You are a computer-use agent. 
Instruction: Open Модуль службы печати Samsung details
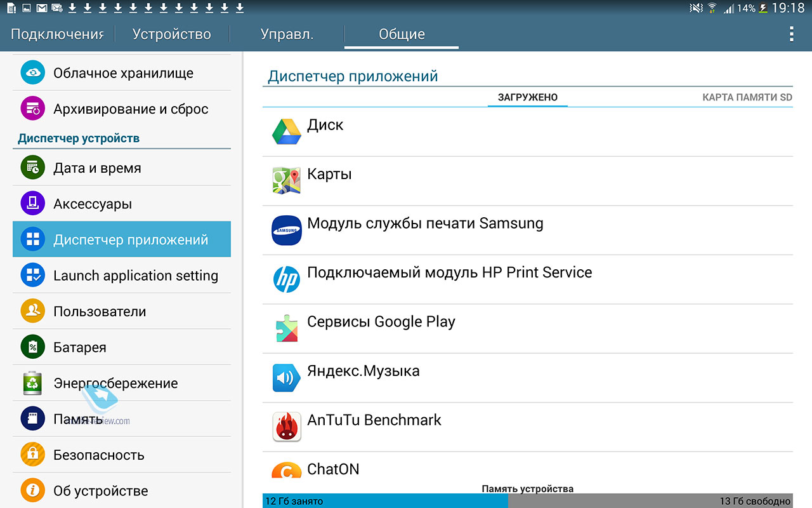click(x=528, y=231)
